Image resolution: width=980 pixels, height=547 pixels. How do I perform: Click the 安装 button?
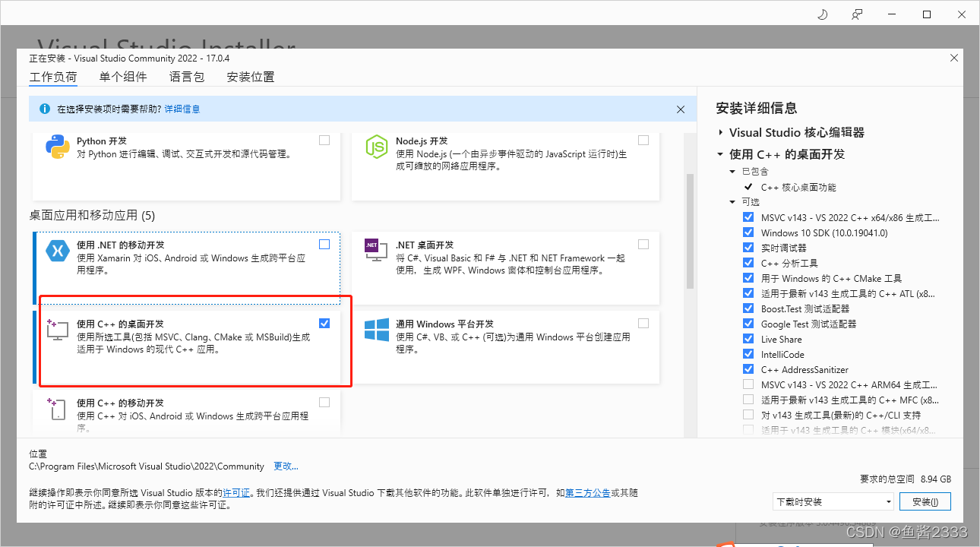pyautogui.click(x=925, y=501)
